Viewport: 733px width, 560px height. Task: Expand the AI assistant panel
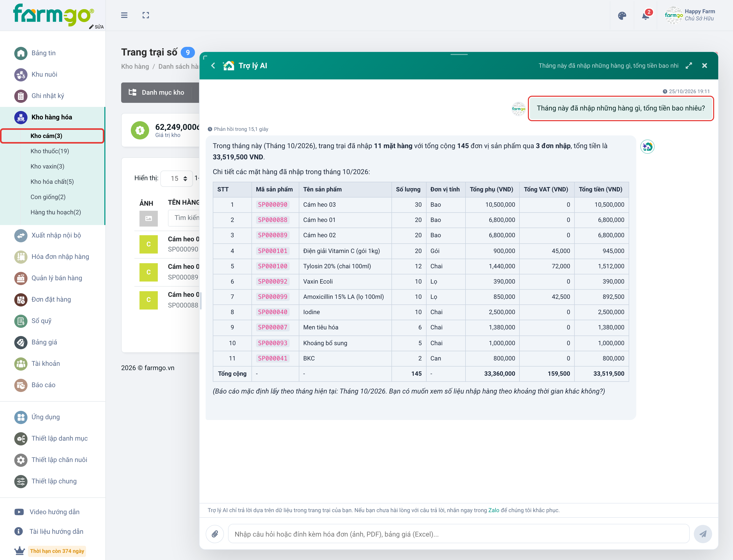coord(689,66)
